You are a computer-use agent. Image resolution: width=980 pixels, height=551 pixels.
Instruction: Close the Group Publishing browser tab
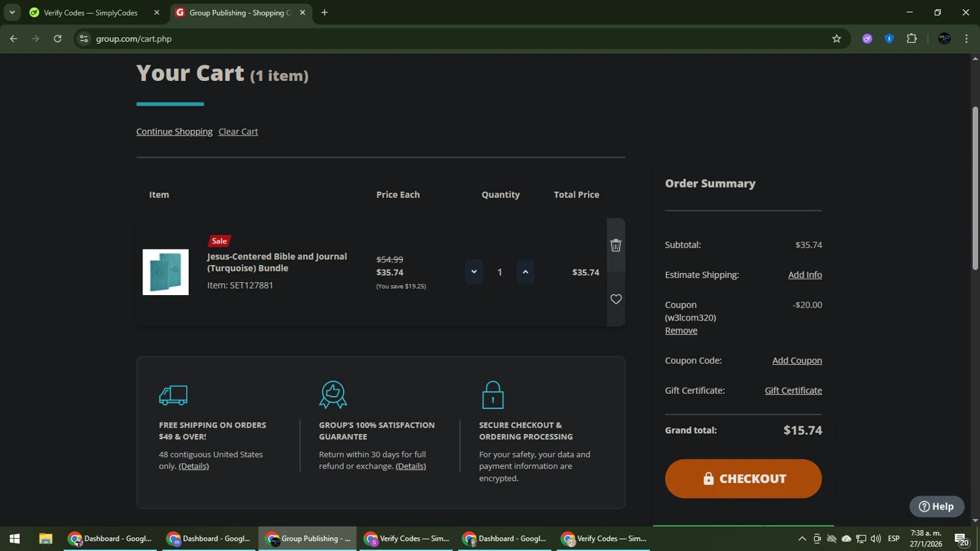302,12
